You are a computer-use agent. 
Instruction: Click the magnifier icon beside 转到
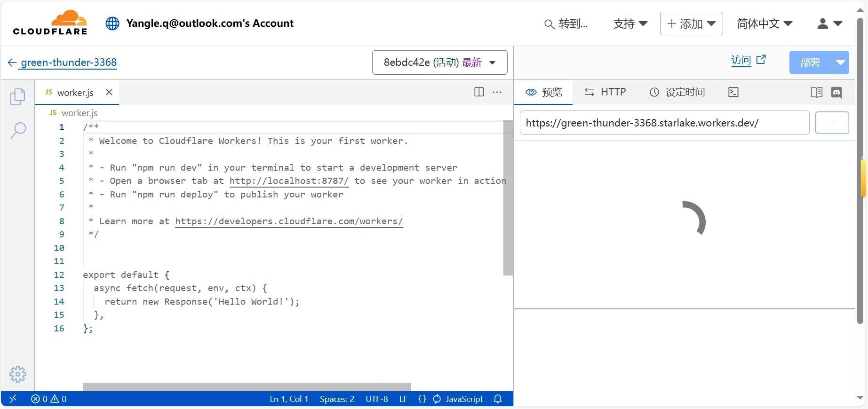pos(549,24)
